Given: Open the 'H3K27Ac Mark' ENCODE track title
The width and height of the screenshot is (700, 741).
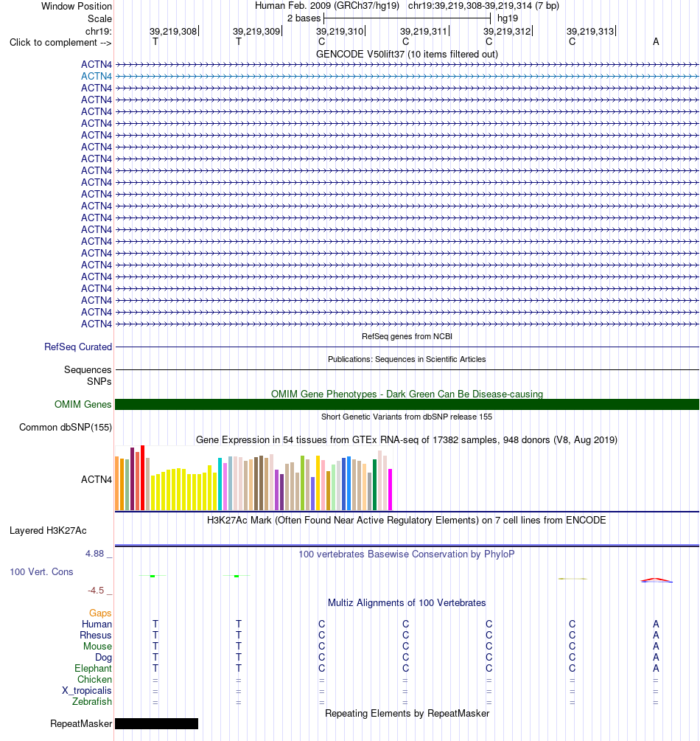Looking at the screenshot, I should 407,520.
